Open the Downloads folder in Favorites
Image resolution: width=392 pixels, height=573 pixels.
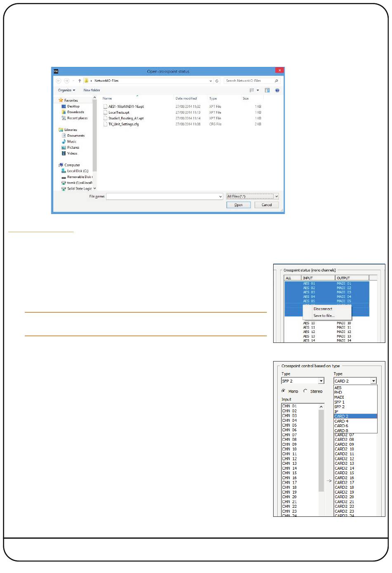click(75, 112)
